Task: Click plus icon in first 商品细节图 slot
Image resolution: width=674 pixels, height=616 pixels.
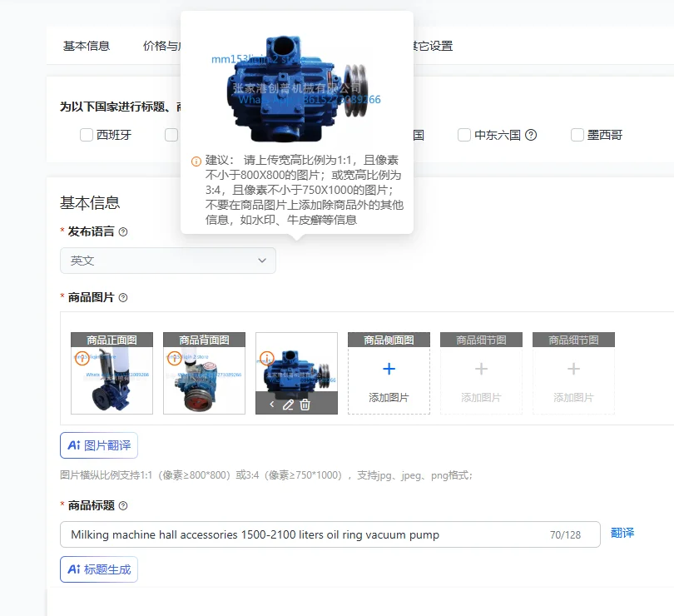Action: click(482, 369)
